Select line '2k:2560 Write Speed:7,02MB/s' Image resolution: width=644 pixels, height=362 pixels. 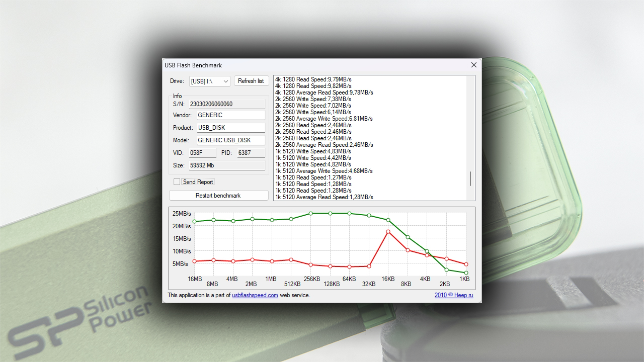313,106
